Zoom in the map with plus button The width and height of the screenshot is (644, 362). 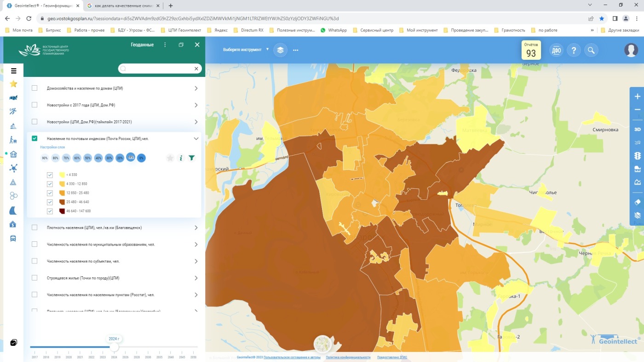638,97
